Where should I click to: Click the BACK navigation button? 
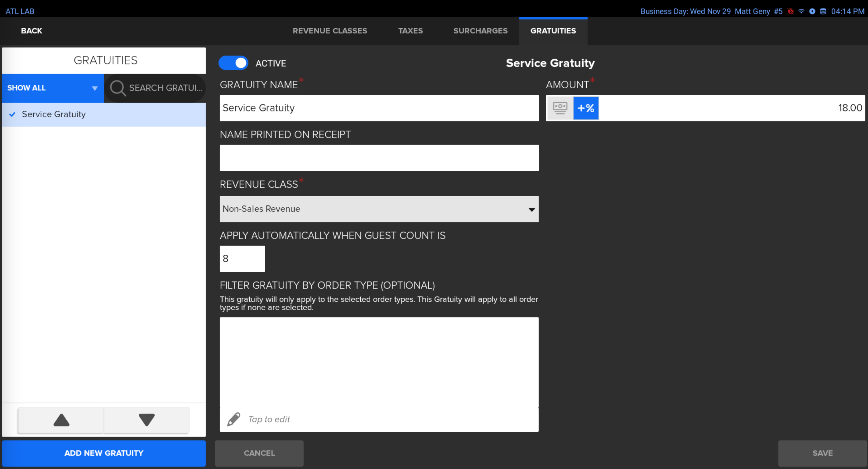[x=31, y=31]
